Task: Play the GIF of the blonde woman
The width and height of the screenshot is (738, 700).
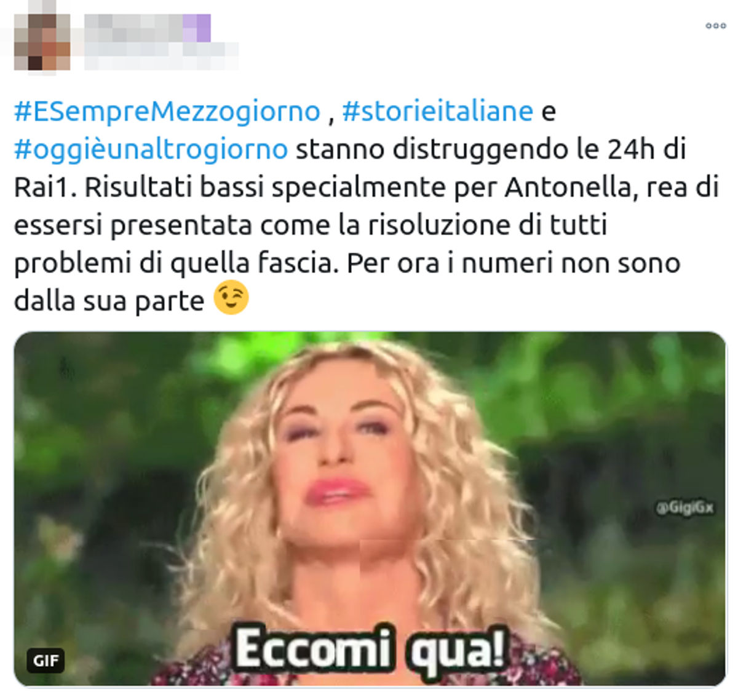Action: (x=370, y=509)
